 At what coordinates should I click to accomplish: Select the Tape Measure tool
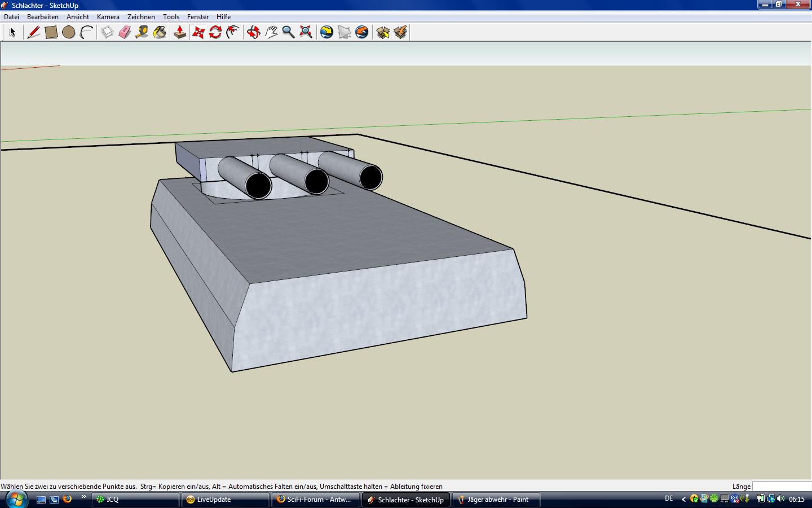click(x=142, y=32)
